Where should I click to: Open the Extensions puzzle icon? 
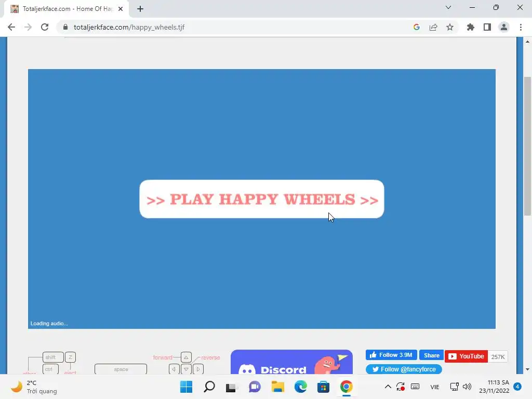pos(470,27)
